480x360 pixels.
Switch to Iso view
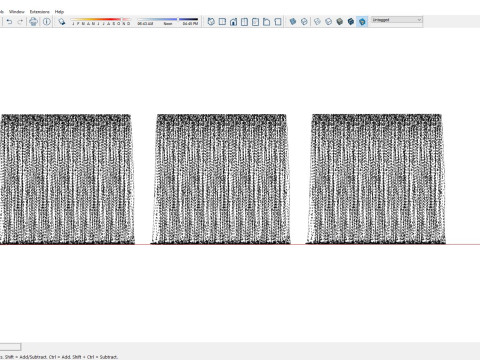[211, 22]
